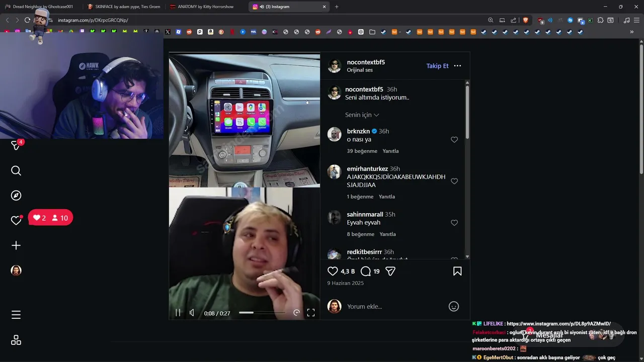Open the browser main menu hamburger
The height and width of the screenshot is (362, 644).
(636, 20)
